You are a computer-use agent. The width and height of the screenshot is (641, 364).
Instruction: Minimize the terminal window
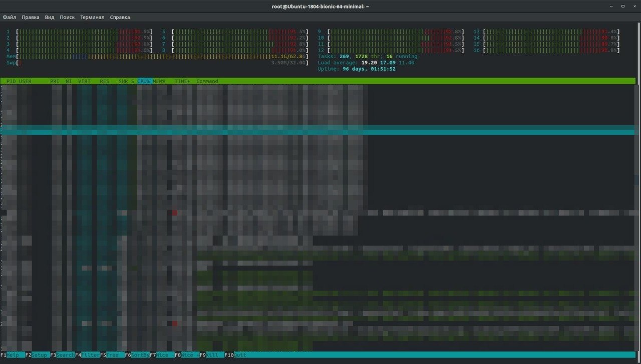click(x=611, y=7)
